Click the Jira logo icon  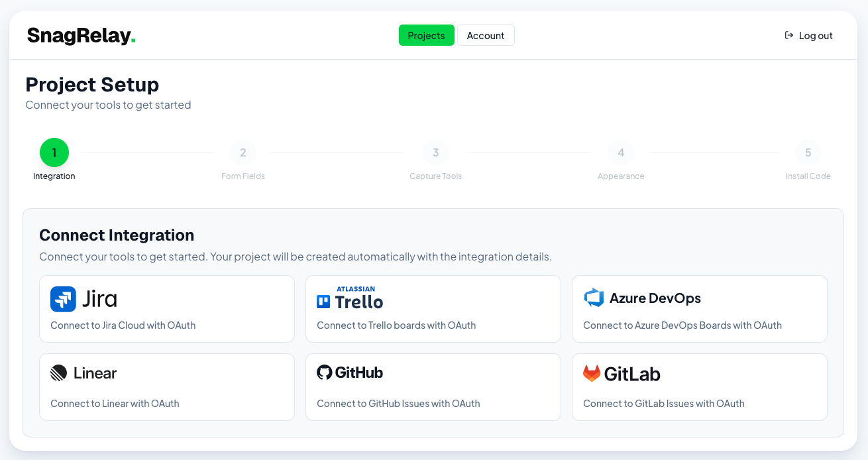pyautogui.click(x=63, y=299)
